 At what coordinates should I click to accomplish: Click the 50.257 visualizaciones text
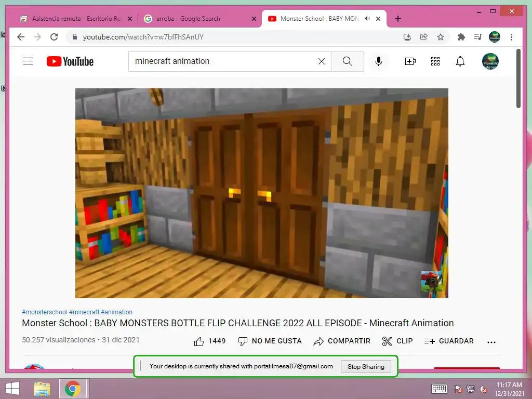click(59, 340)
